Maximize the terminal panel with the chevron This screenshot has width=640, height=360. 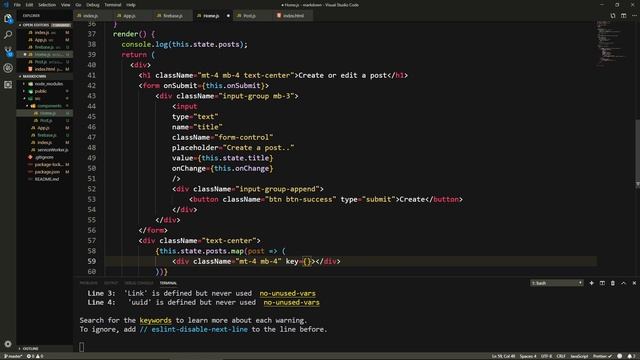point(623,283)
